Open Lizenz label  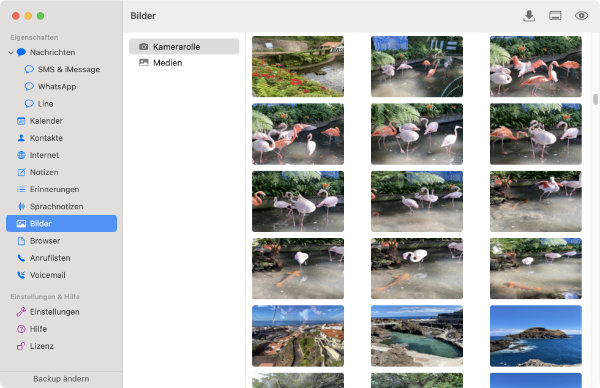click(x=42, y=346)
